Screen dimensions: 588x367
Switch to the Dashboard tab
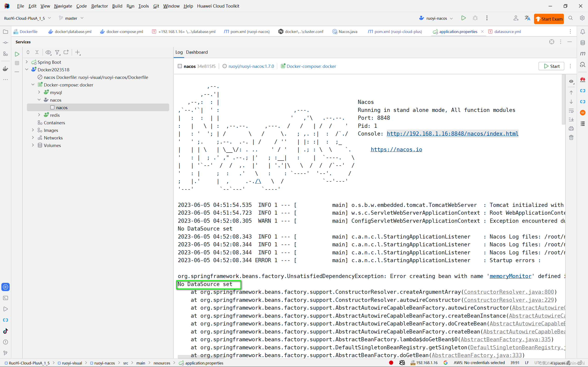click(197, 52)
